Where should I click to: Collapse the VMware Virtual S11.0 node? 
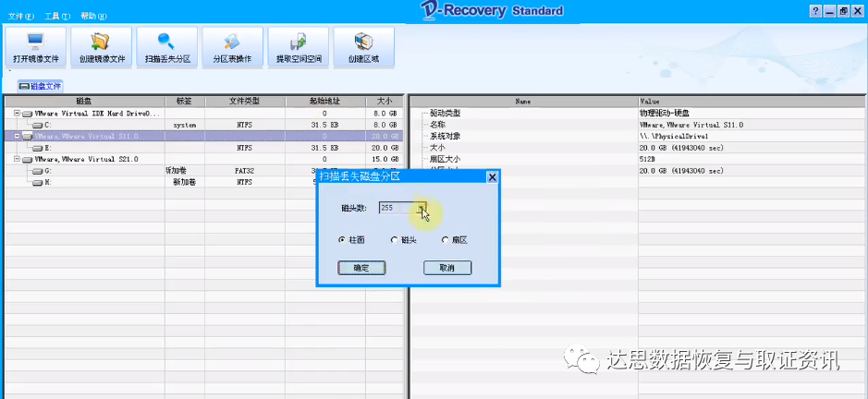click(18, 136)
